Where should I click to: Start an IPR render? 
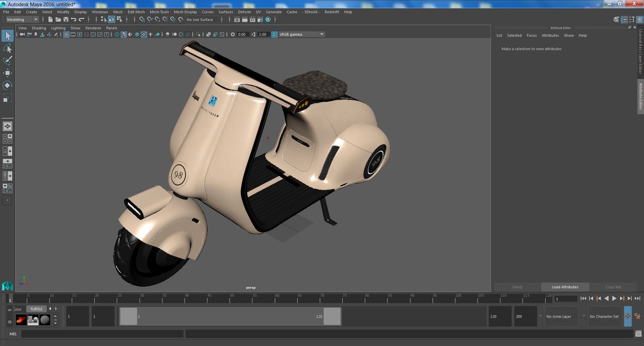[x=252, y=19]
